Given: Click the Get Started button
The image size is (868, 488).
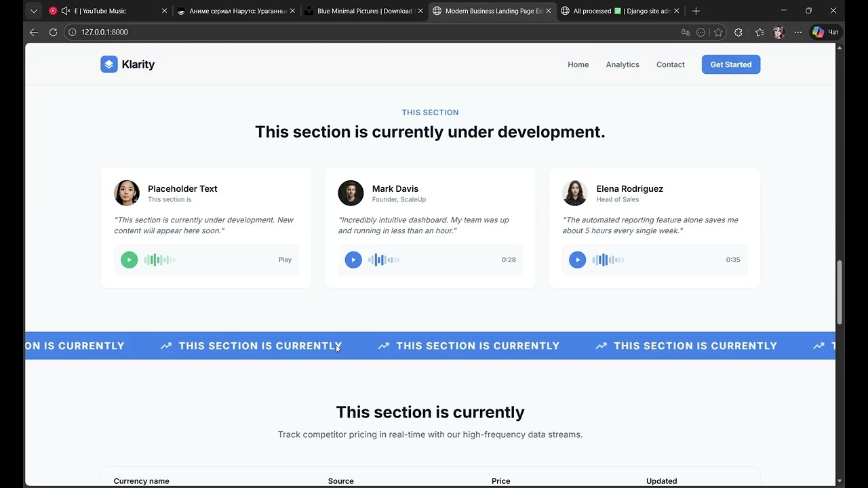Looking at the screenshot, I should click(731, 64).
